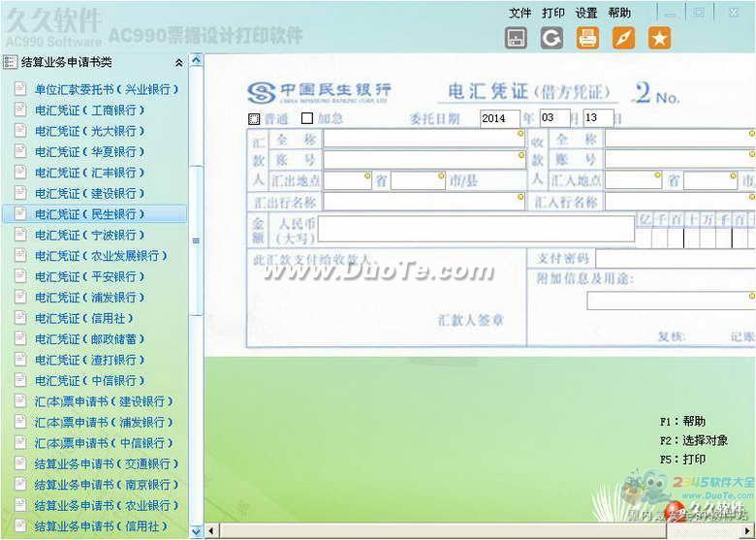Click the month field showing 03
The image size is (756, 540).
(x=555, y=117)
